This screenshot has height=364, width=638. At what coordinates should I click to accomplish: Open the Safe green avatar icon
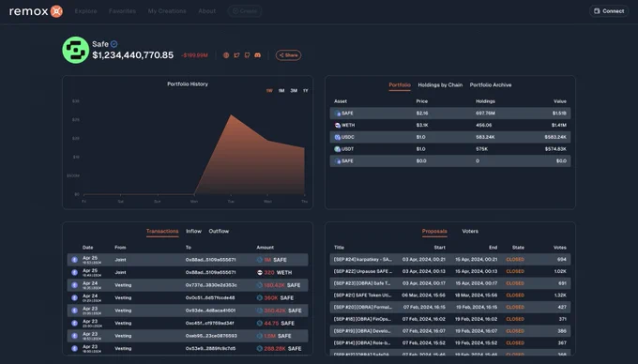pyautogui.click(x=76, y=50)
